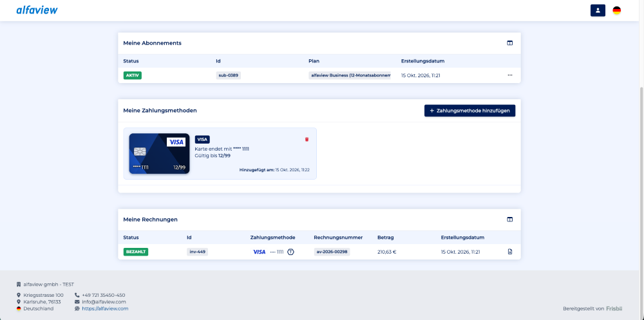Click the T test badge in invoice row
The image size is (644, 320).
(291, 252)
